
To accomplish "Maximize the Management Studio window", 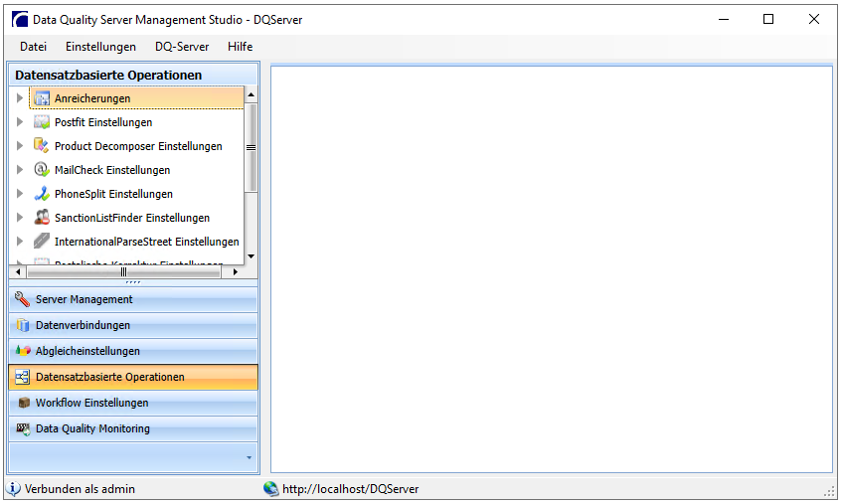I will [768, 19].
